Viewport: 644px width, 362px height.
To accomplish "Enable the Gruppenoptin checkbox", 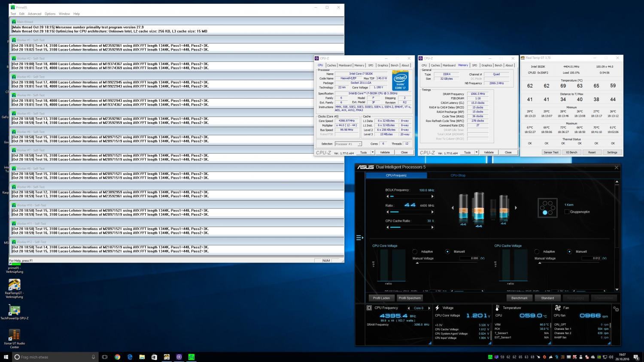I will (x=567, y=212).
